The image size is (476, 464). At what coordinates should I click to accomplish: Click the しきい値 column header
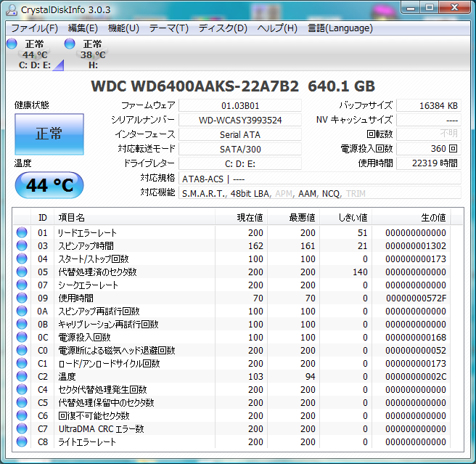click(346, 217)
